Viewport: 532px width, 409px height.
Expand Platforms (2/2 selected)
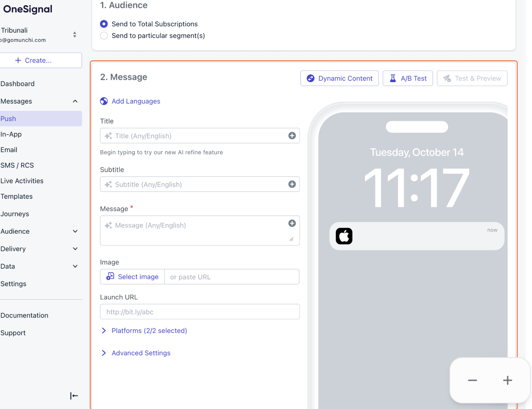coord(144,331)
